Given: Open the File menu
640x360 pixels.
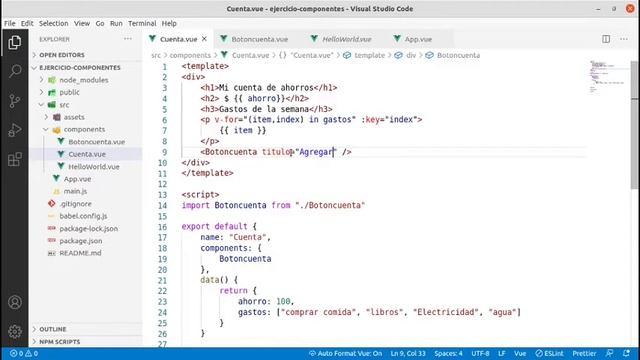Looking at the screenshot, I should point(9,23).
